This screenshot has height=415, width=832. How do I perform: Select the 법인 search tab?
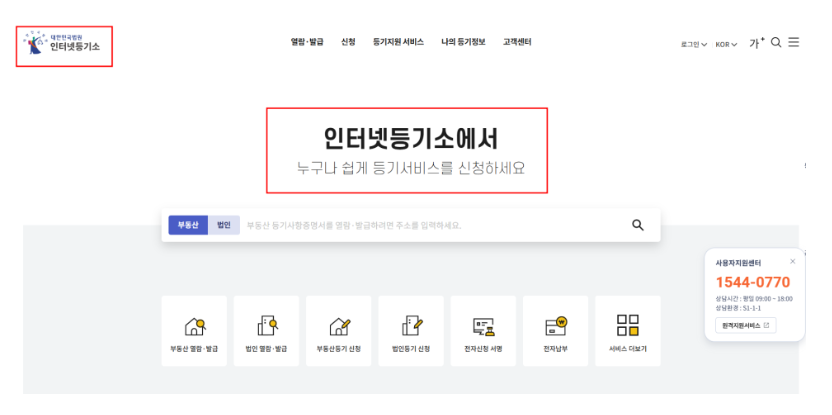pos(224,225)
